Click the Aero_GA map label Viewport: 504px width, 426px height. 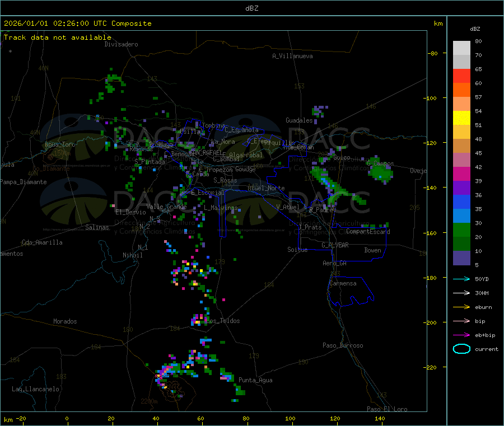(335, 263)
